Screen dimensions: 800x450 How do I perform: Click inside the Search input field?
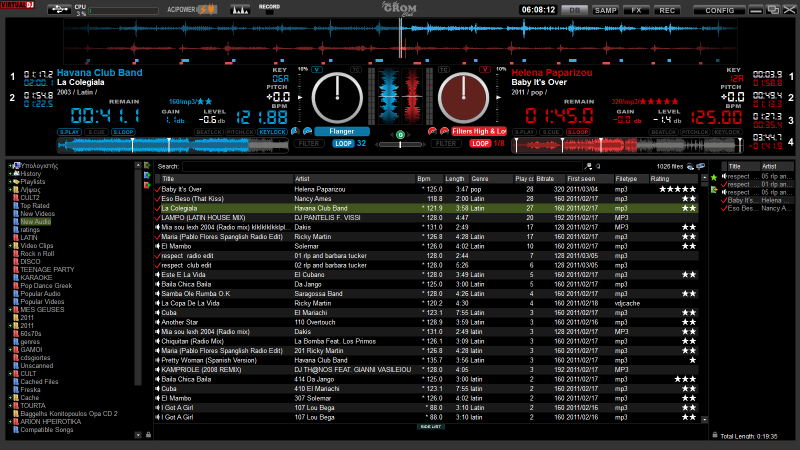(x=382, y=166)
